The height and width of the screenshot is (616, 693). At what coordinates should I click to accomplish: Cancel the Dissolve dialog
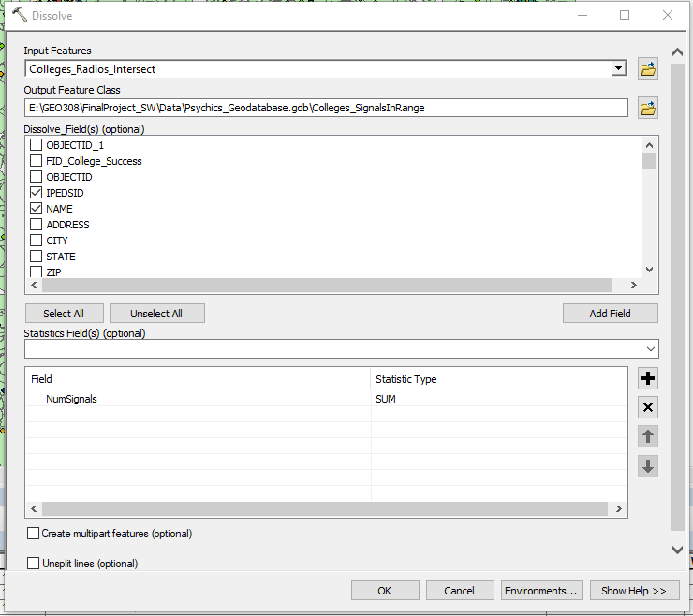click(x=460, y=591)
